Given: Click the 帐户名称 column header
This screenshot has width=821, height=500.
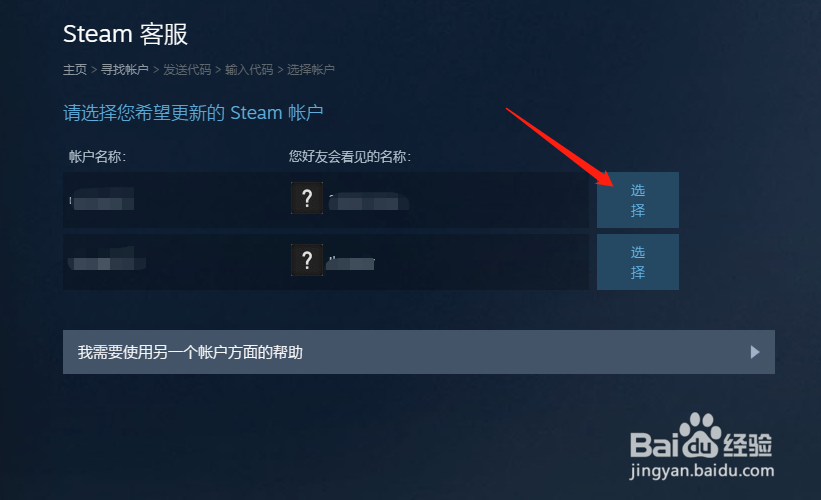Looking at the screenshot, I should tap(97, 157).
